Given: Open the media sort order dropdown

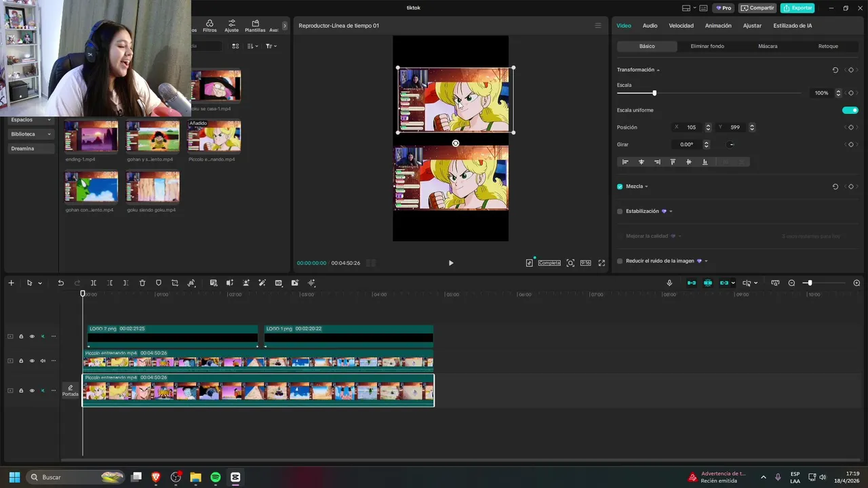Looking at the screenshot, I should click(253, 46).
